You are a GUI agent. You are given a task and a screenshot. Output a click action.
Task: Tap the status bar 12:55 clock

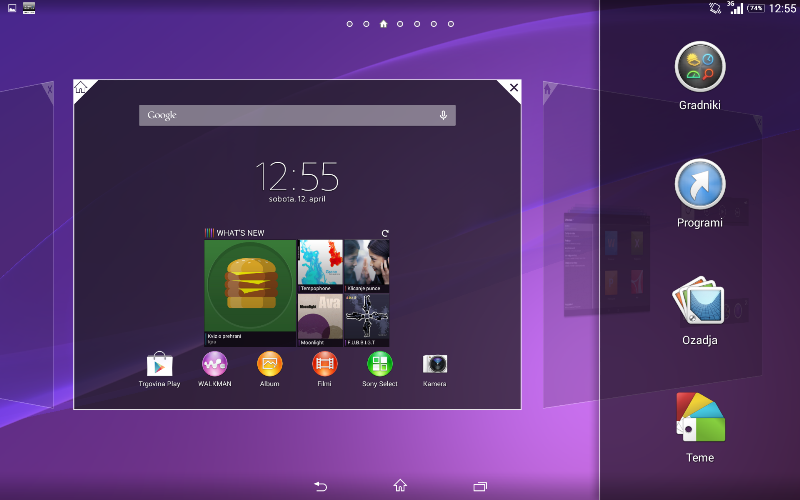[783, 8]
